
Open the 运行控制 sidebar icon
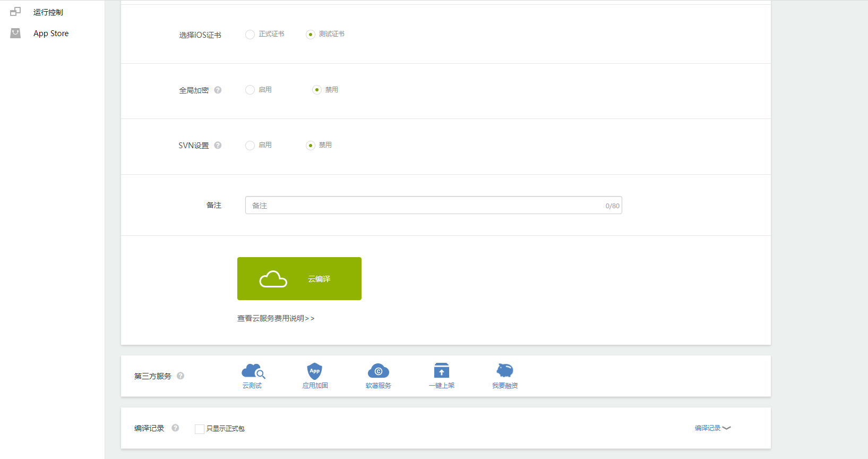(15, 11)
